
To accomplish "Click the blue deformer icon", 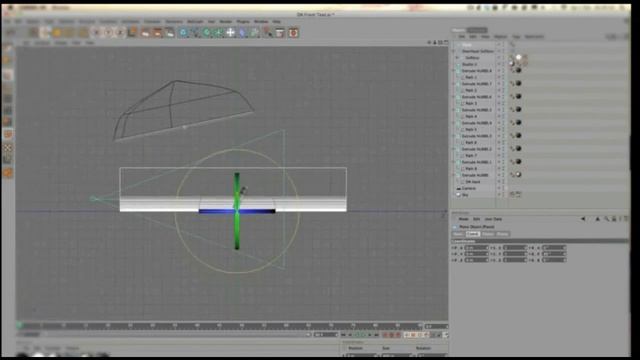I will tap(242, 32).
